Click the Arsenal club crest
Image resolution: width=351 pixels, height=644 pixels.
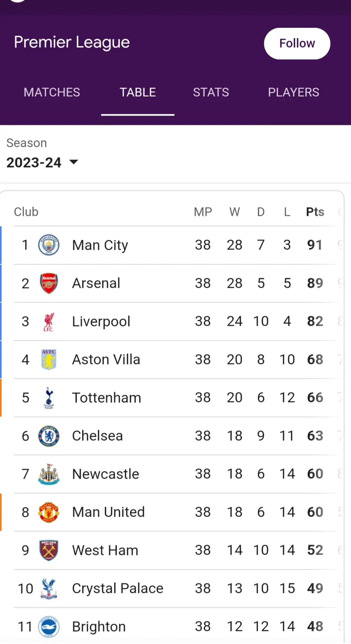[49, 283]
